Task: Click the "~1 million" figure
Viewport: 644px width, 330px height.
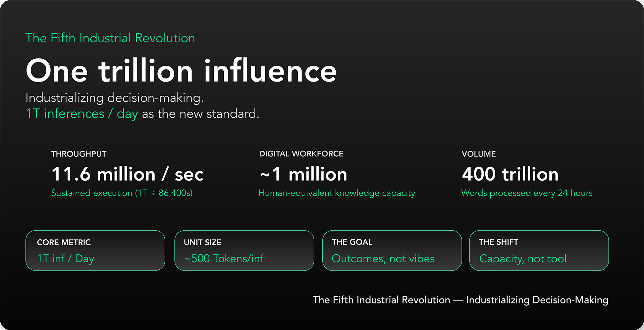Action: (x=303, y=175)
